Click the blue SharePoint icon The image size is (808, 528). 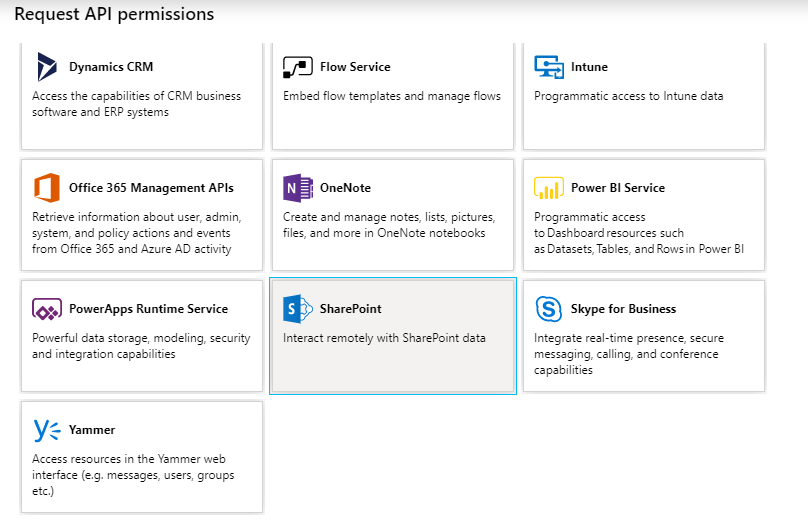(x=297, y=309)
